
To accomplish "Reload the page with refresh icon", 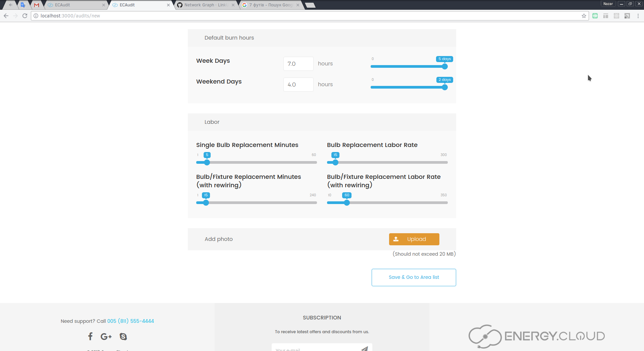I will [x=25, y=16].
